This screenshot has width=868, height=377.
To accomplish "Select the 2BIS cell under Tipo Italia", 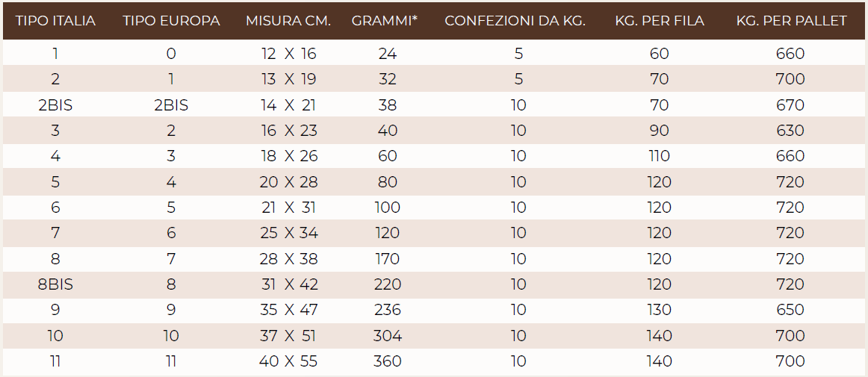I will pyautogui.click(x=55, y=105).
